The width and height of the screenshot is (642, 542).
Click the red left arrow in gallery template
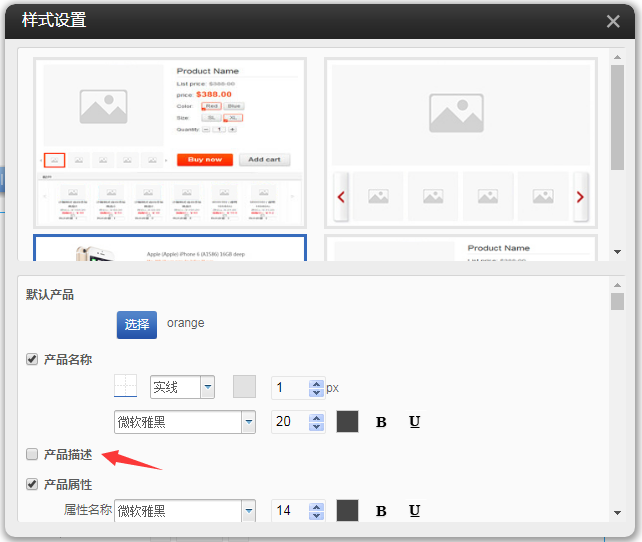click(x=341, y=197)
